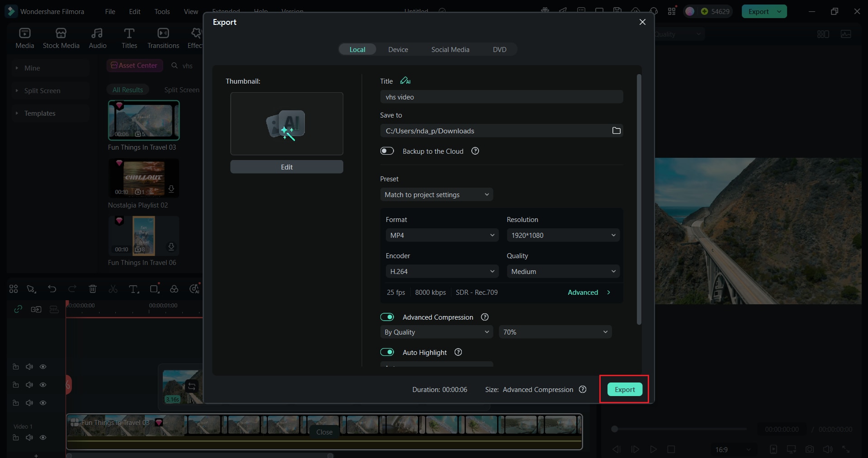Enable Backup to the Cloud
This screenshot has width=868, height=458.
click(x=388, y=151)
